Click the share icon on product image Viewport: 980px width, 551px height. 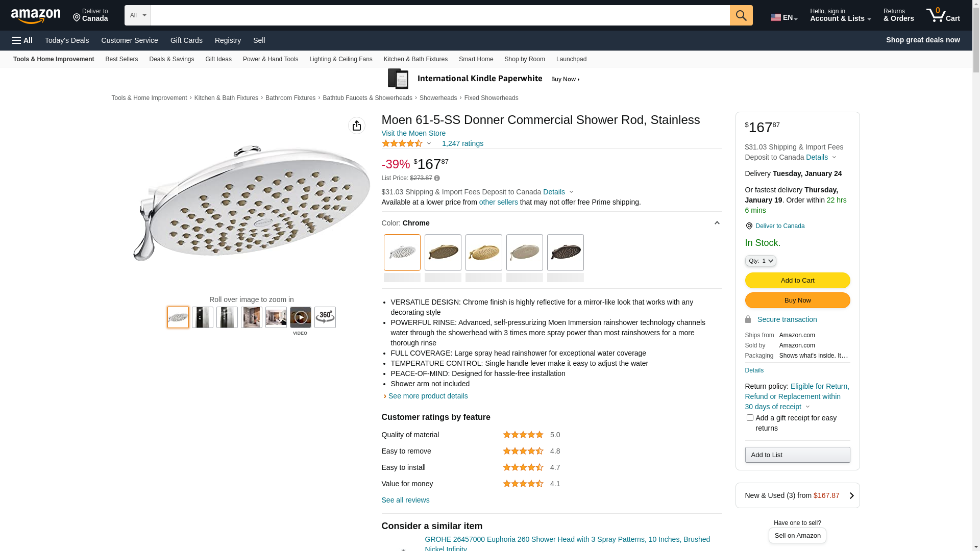(x=356, y=126)
